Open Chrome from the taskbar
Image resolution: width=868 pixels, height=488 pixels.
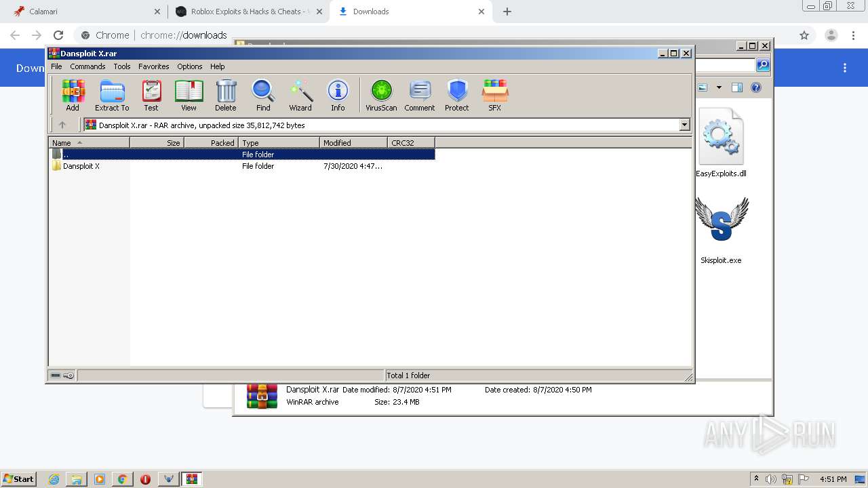[x=122, y=479]
